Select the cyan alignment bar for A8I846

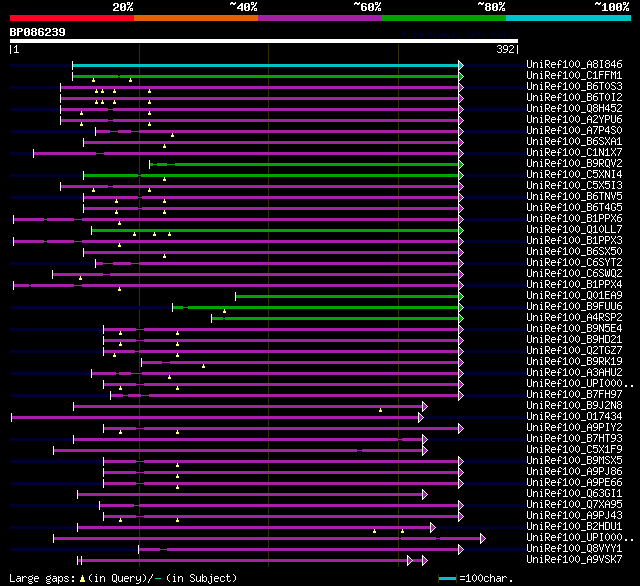[265, 65]
